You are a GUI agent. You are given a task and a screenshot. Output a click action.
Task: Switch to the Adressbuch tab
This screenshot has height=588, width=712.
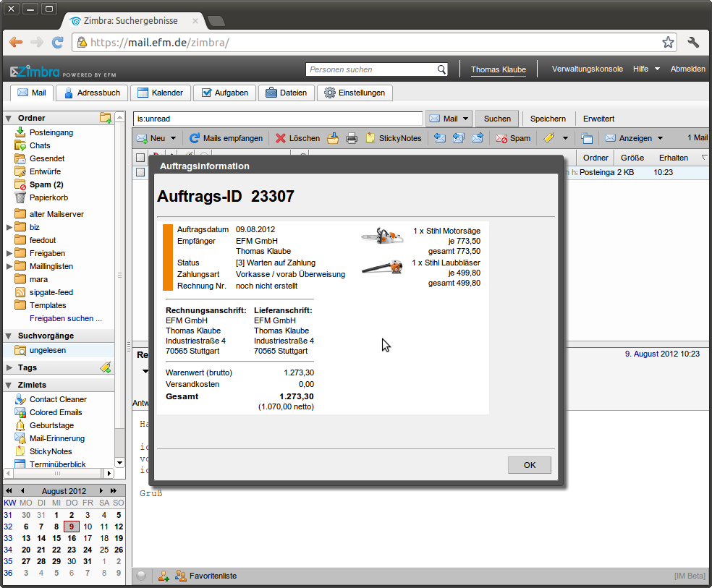[x=92, y=93]
